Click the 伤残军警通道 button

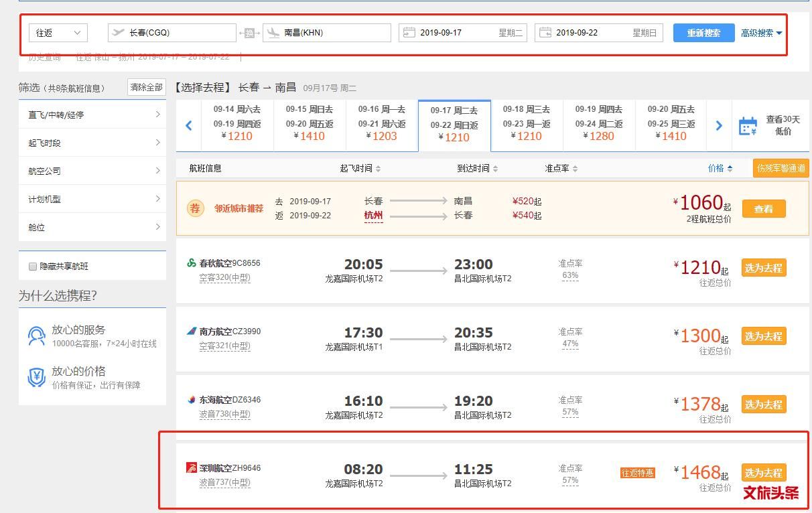[x=781, y=168]
